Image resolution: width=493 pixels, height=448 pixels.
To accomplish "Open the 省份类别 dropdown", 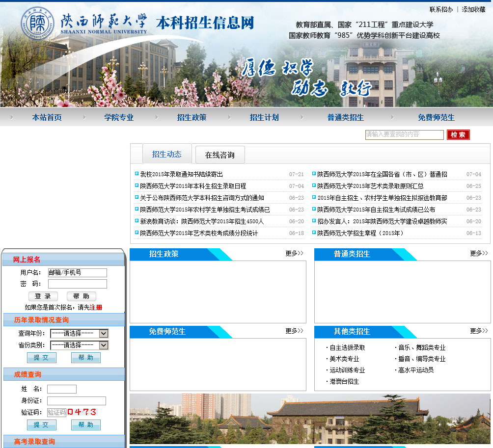I will click(80, 345).
